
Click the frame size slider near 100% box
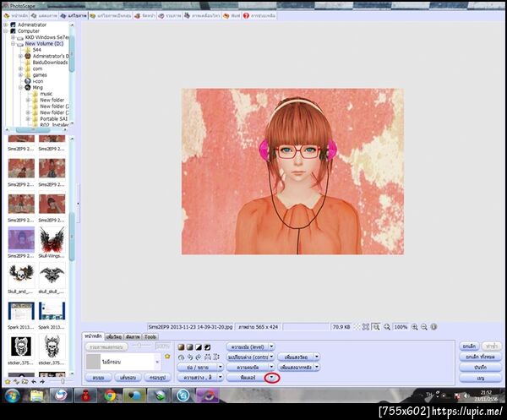(x=140, y=346)
